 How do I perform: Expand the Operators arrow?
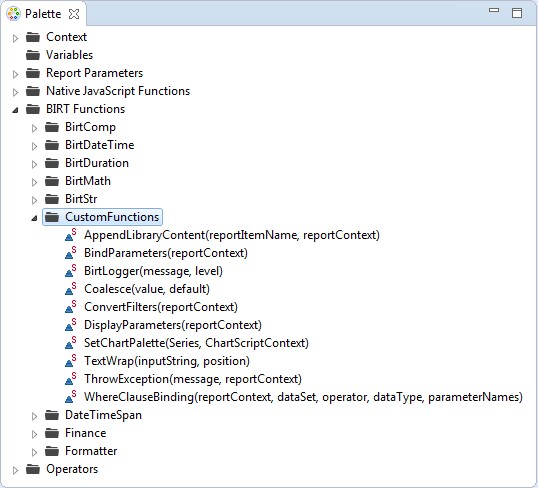click(x=15, y=470)
